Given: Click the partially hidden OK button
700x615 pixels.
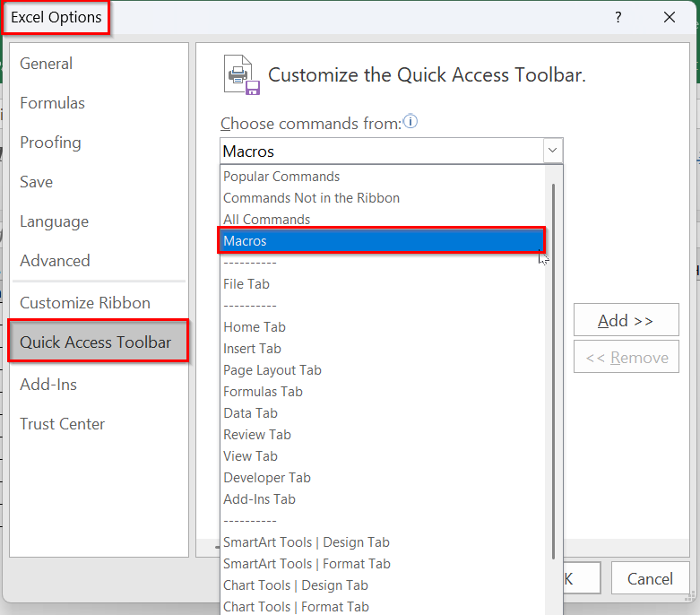Looking at the screenshot, I should 582,578.
